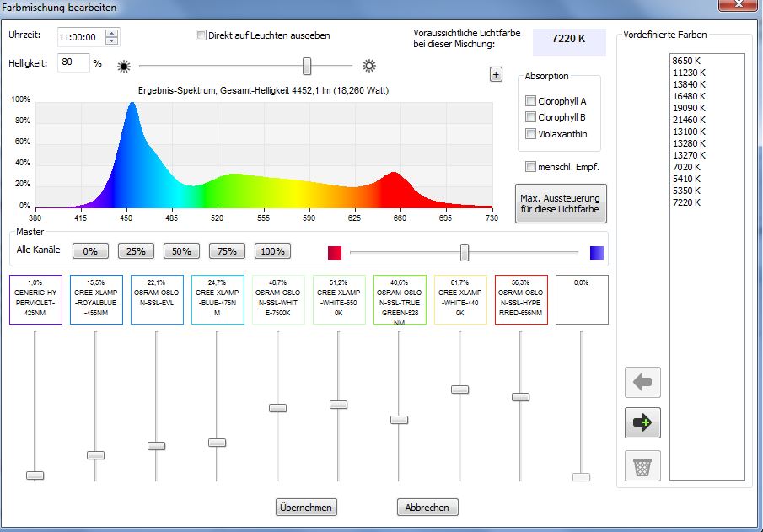763x532 pixels.
Task: Enable menschl. Empf. checkbox
Action: pos(530,167)
